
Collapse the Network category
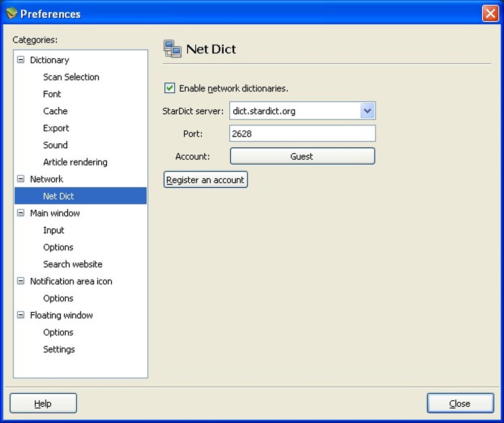[21, 179]
